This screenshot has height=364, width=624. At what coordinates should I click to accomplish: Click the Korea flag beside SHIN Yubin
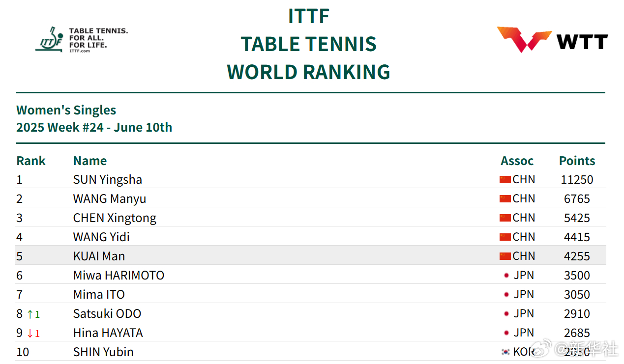click(x=505, y=352)
